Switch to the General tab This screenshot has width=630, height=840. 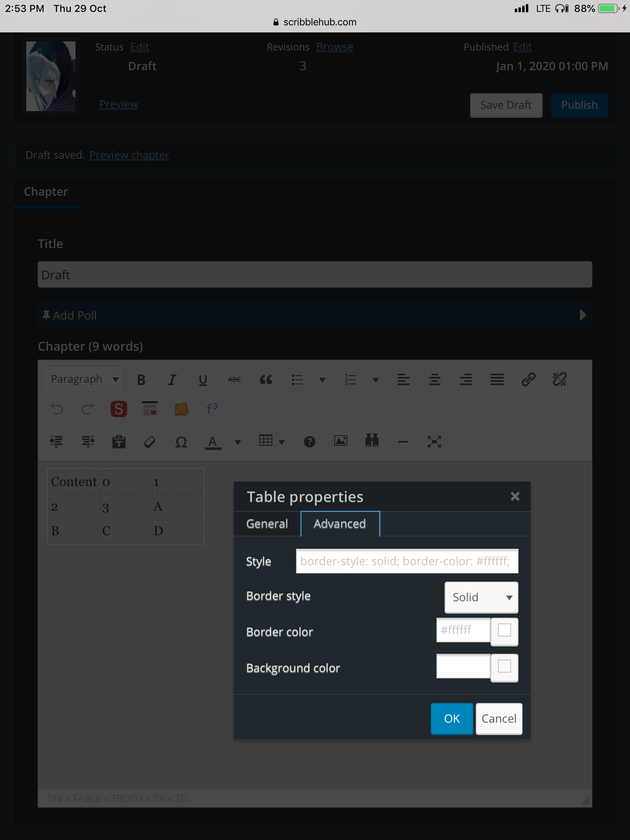pos(267,524)
